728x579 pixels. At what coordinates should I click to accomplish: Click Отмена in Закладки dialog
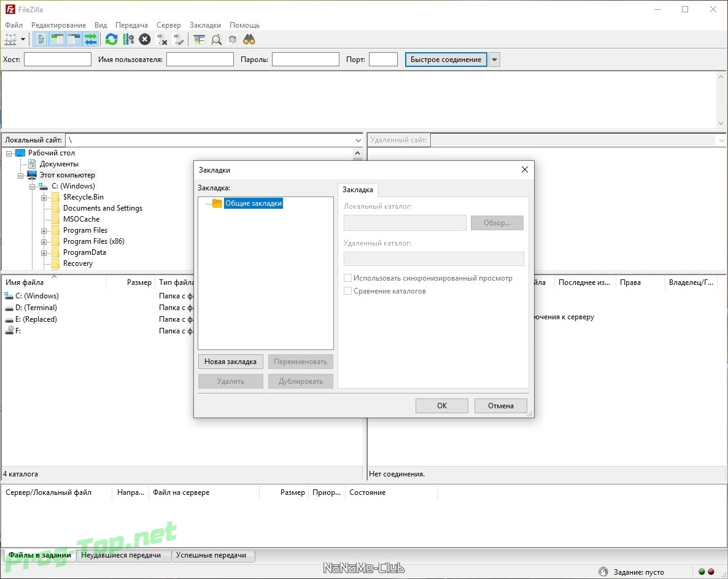[x=500, y=406]
